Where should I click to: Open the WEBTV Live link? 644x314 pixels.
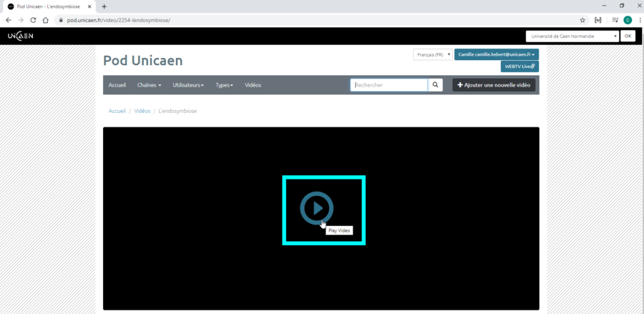[519, 67]
